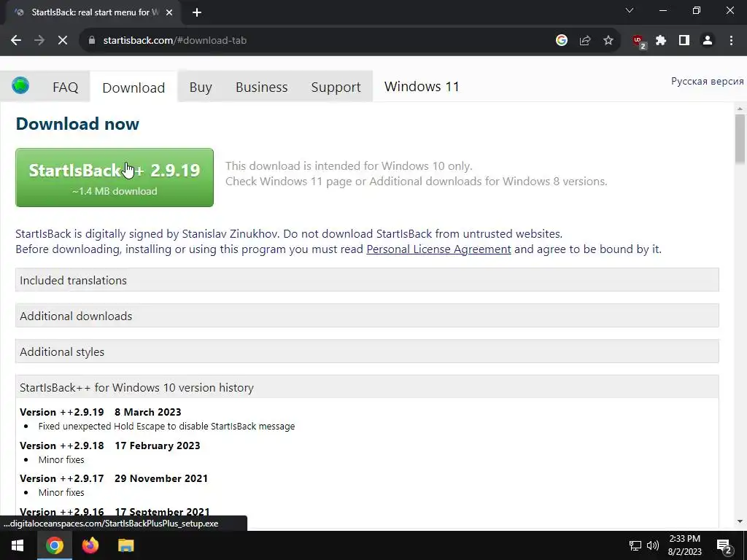747x560 pixels.
Task: Share this page via share icon
Action: [x=585, y=41]
